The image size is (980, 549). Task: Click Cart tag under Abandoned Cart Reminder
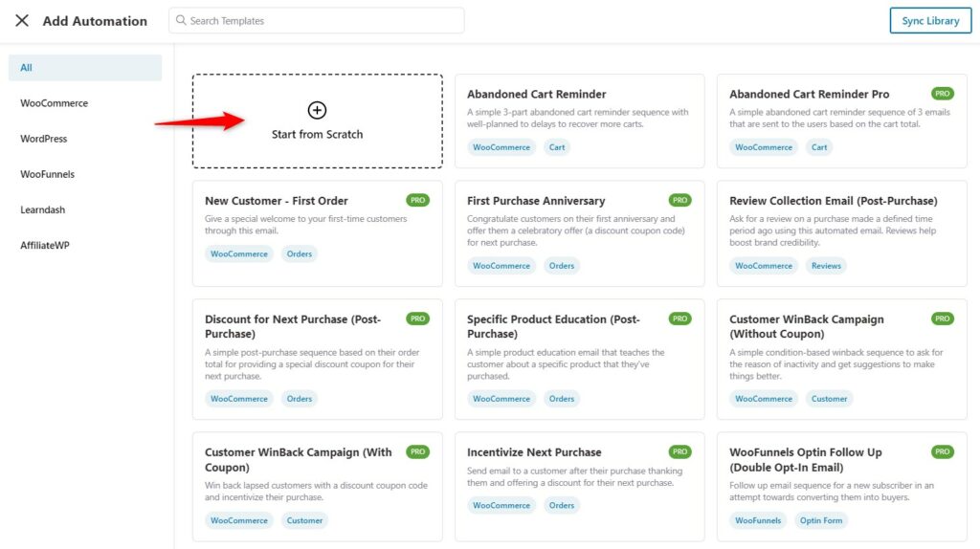tap(557, 147)
